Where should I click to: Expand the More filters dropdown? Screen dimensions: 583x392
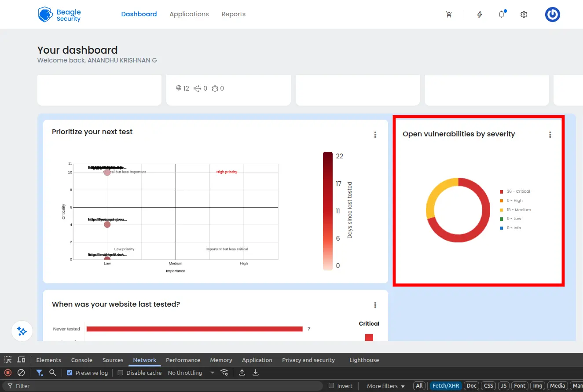(385, 386)
